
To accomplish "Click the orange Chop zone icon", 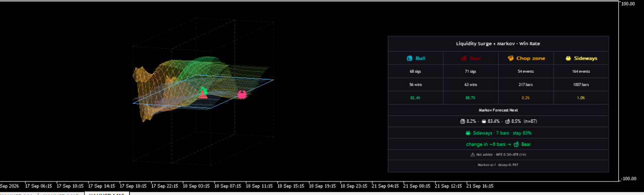I will [x=511, y=58].
